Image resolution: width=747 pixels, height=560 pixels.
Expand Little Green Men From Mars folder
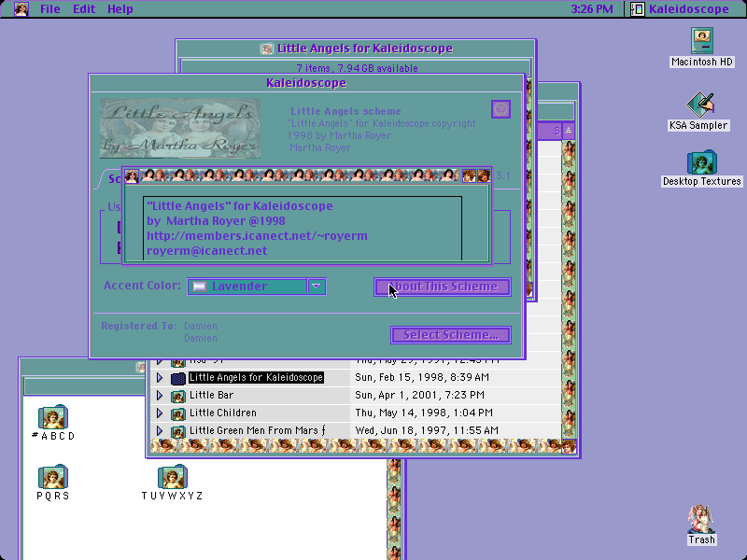tap(160, 430)
